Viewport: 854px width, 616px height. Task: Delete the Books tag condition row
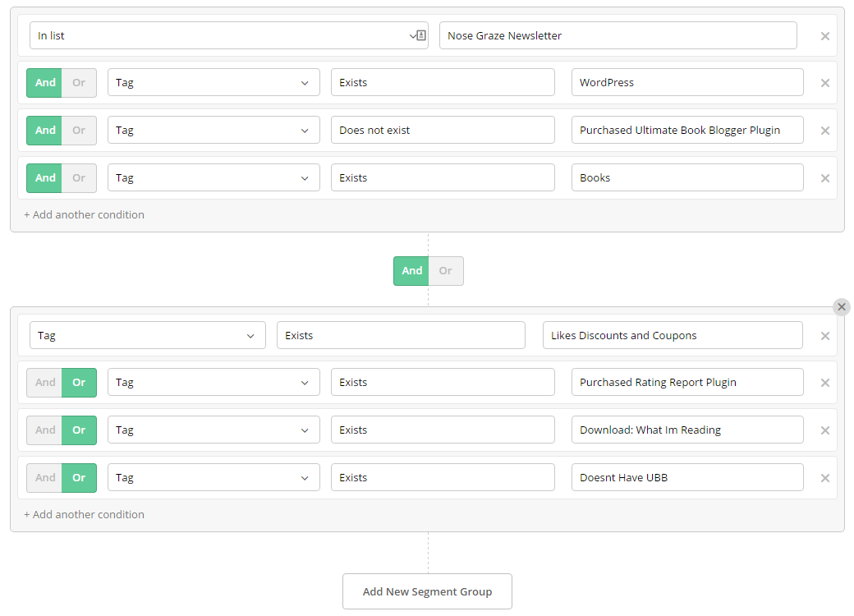point(825,178)
